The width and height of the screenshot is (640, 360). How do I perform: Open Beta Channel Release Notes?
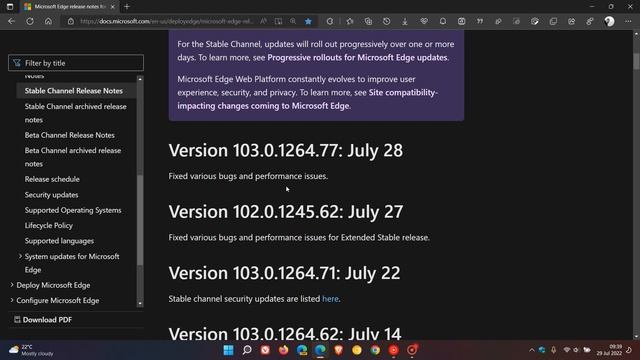click(69, 135)
